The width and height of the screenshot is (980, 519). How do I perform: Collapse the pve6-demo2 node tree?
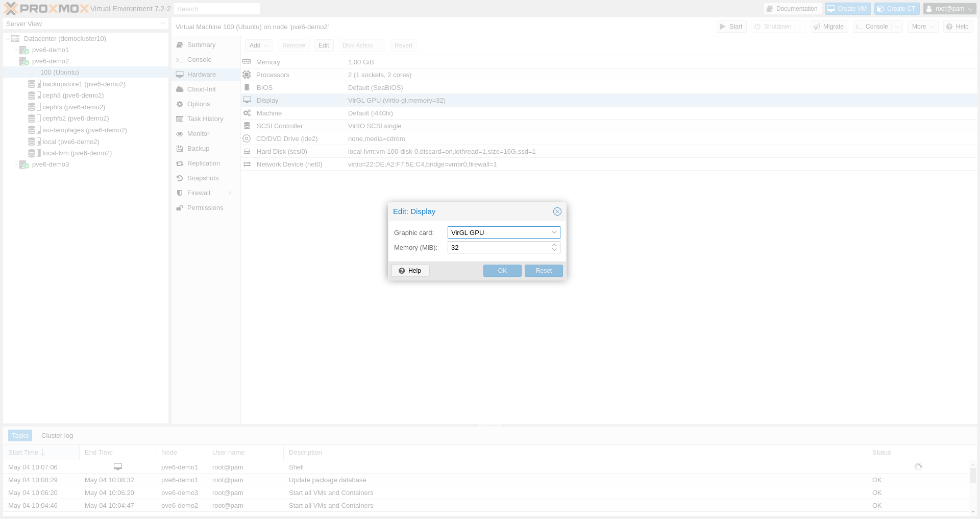point(15,61)
